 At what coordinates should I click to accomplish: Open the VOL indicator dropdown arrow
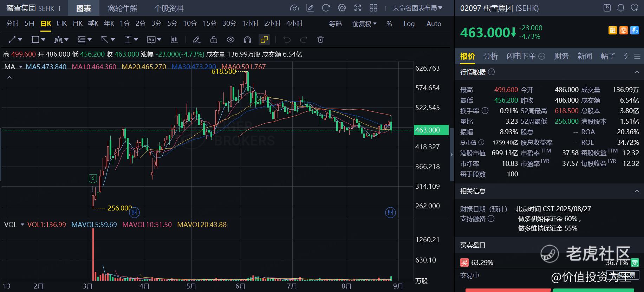point(22,225)
